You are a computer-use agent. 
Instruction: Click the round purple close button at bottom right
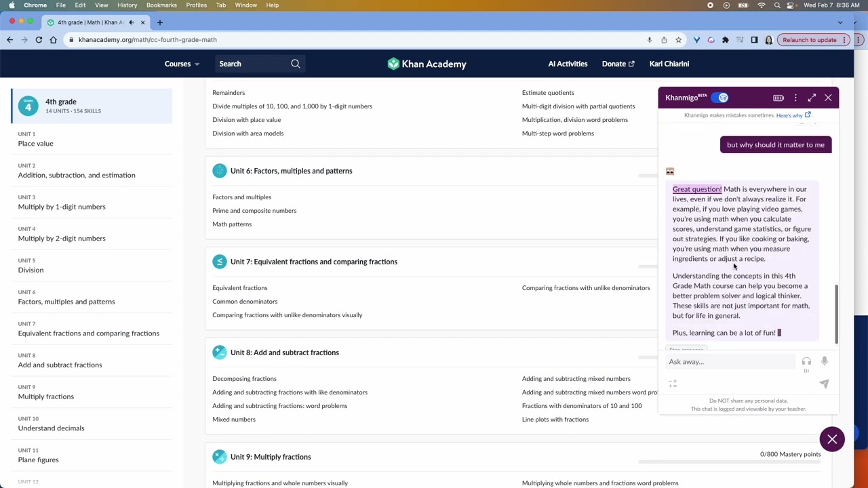pyautogui.click(x=832, y=439)
